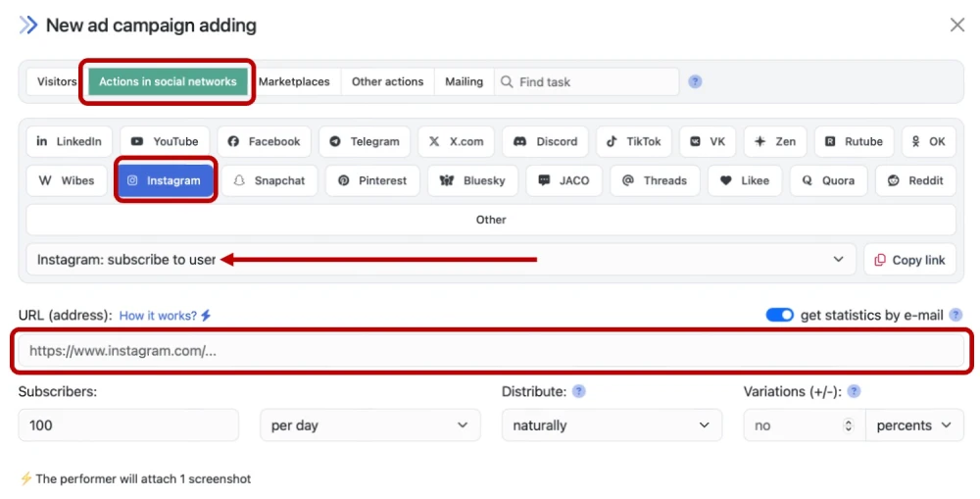Pick the Bluesky network option

473,180
